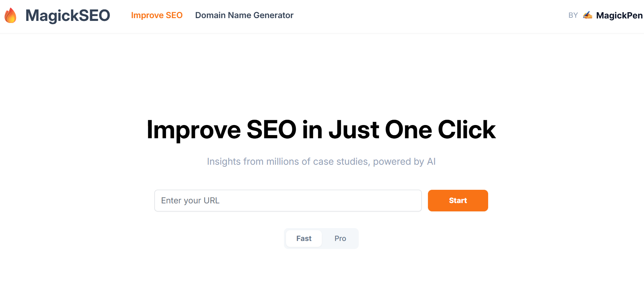Select the Fast mode option
Viewport: 644px width, 296px height.
(x=304, y=239)
